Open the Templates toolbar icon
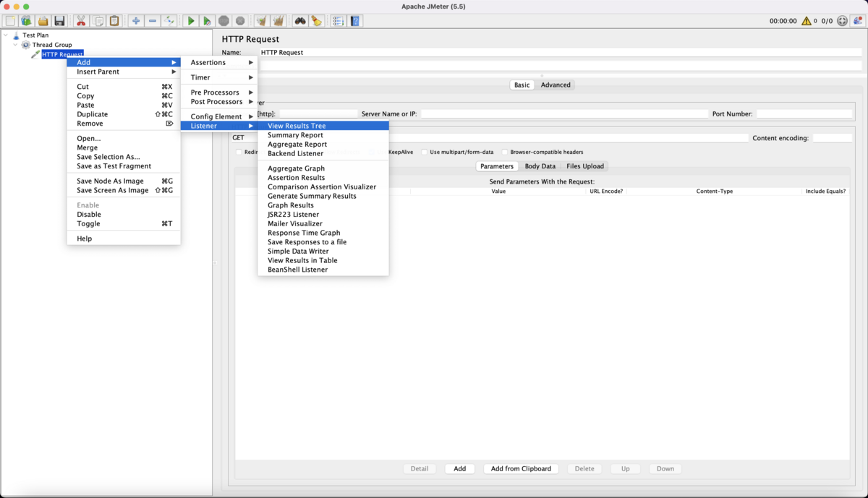 coord(27,21)
